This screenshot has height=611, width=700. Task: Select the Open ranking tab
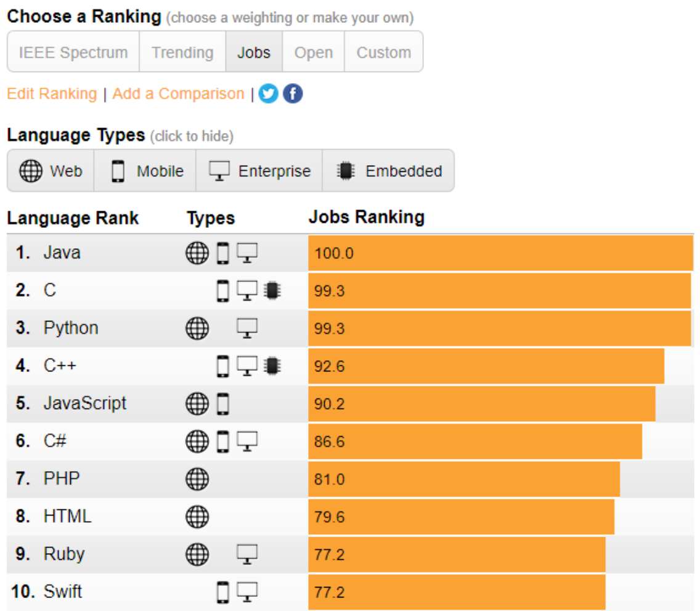[313, 52]
